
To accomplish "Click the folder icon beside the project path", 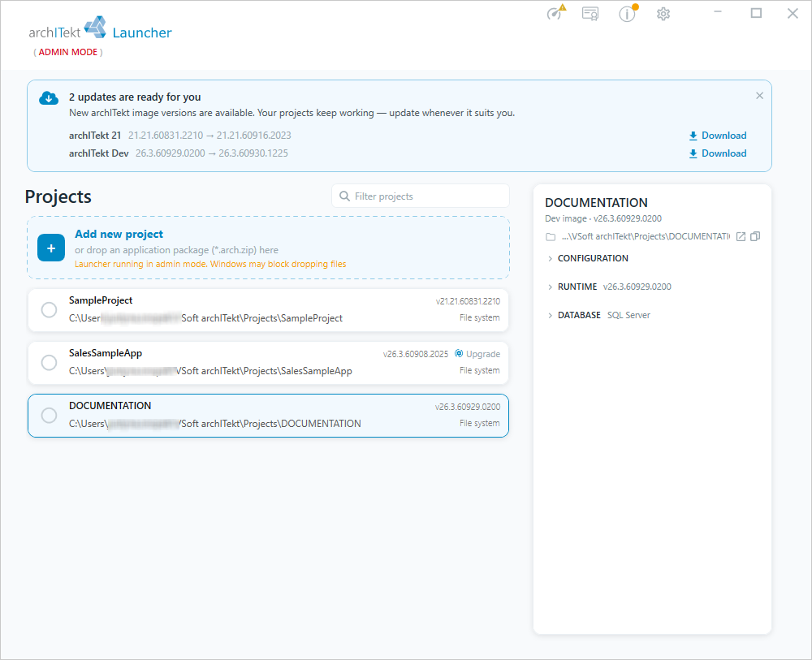I will (551, 237).
